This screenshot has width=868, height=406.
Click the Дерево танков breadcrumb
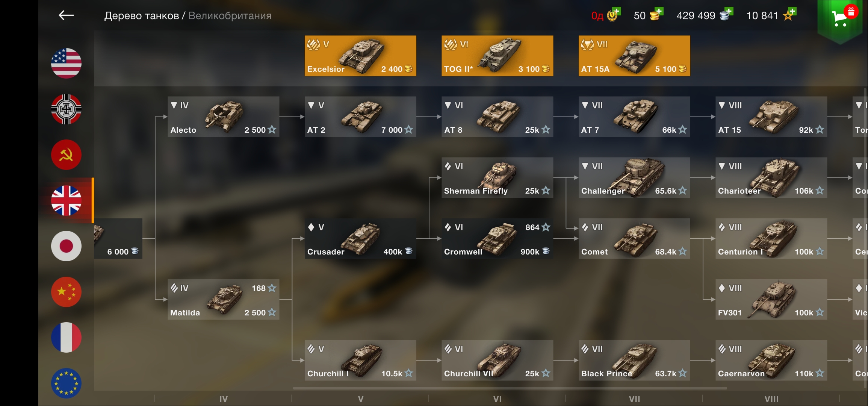pyautogui.click(x=142, y=16)
